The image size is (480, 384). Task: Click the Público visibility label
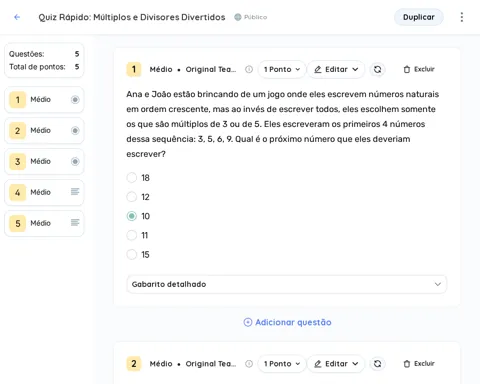click(x=255, y=17)
